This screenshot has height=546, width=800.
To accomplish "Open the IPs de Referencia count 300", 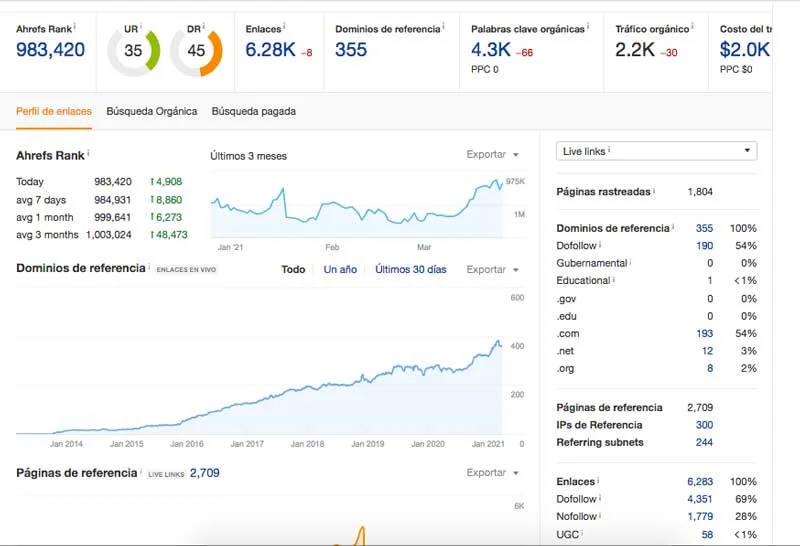I will (704, 425).
